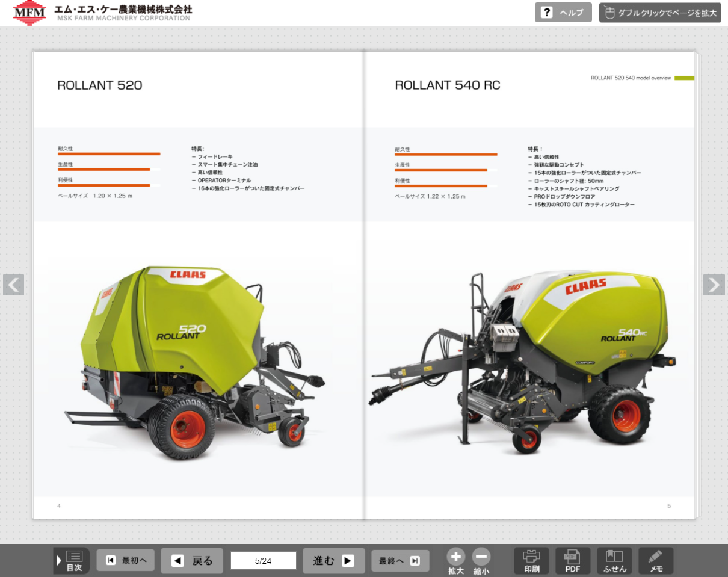
Task: Click the page number 4 at bottom
Action: 58,505
